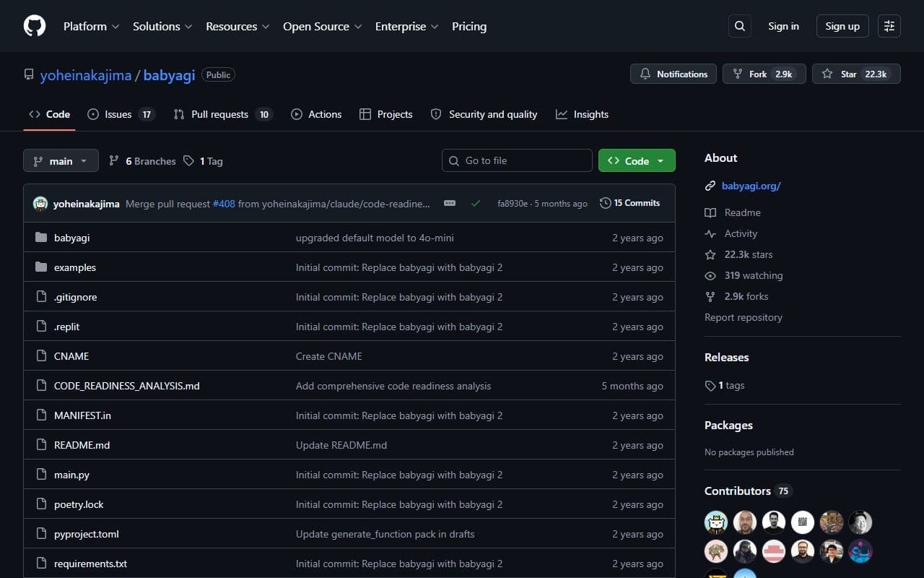924x578 pixels.
Task: Click the tag icon under Releases
Action: point(710,385)
